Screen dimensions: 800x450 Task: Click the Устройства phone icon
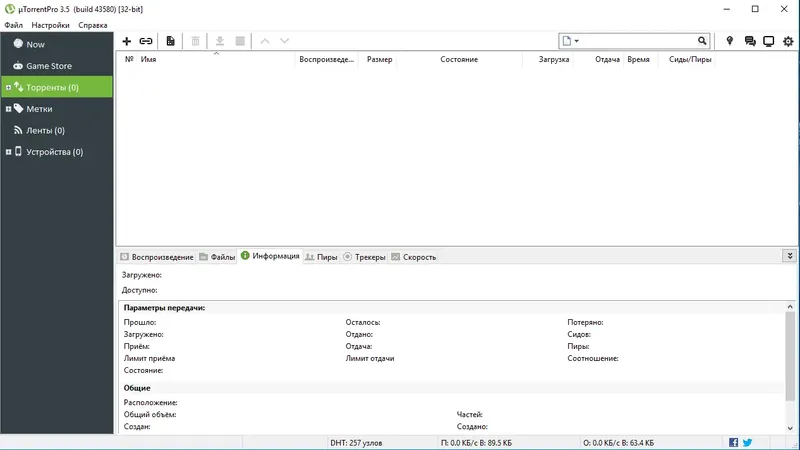point(18,151)
